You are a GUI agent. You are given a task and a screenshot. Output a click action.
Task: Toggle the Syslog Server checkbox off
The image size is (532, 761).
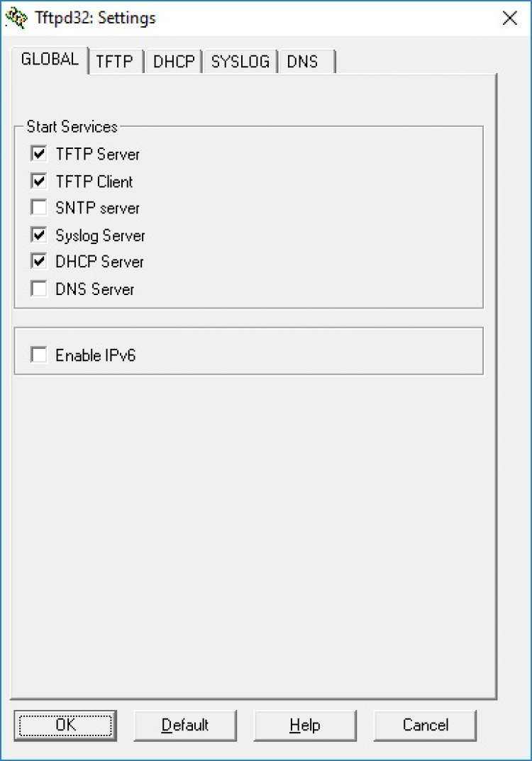[x=38, y=235]
